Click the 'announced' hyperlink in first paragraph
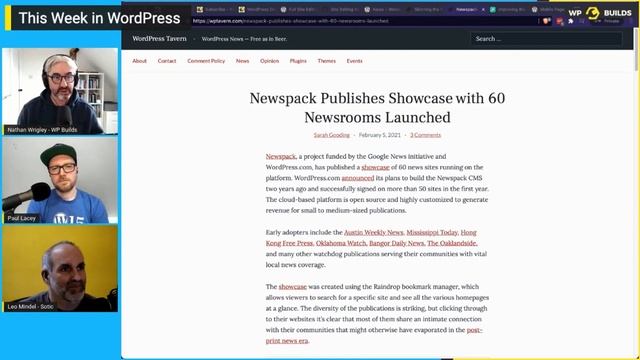The width and height of the screenshot is (640, 360). [x=358, y=178]
